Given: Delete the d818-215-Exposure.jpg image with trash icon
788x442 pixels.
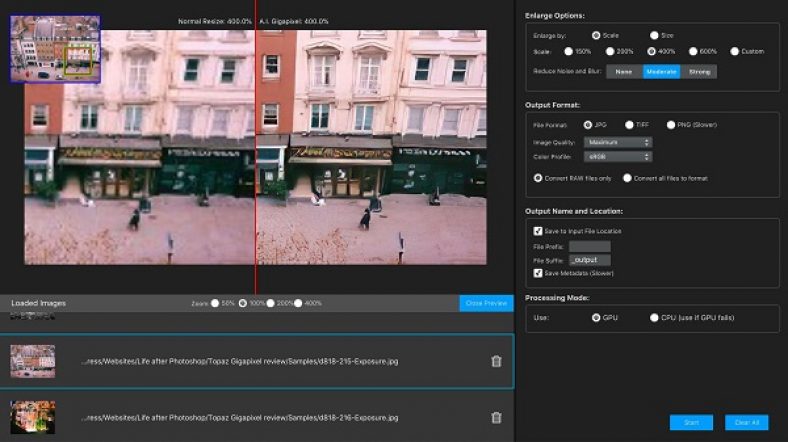Looking at the screenshot, I should tap(496, 361).
